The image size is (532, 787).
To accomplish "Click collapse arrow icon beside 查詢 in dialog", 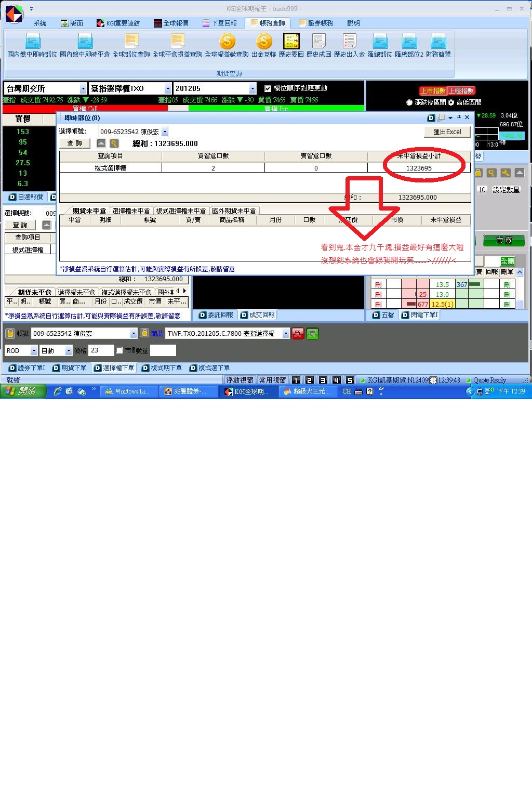I will point(101,143).
